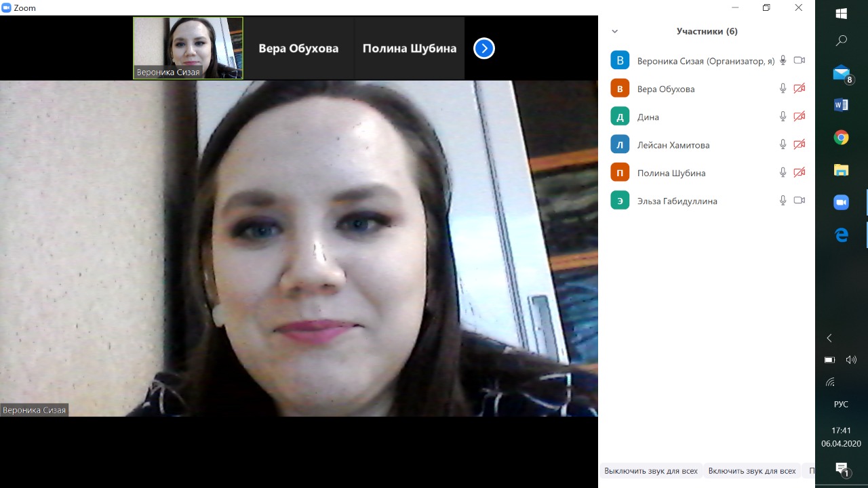Image resolution: width=868 pixels, height=488 pixels.
Task: Select Вероника Сизая's video thumbnail
Action: [x=188, y=48]
